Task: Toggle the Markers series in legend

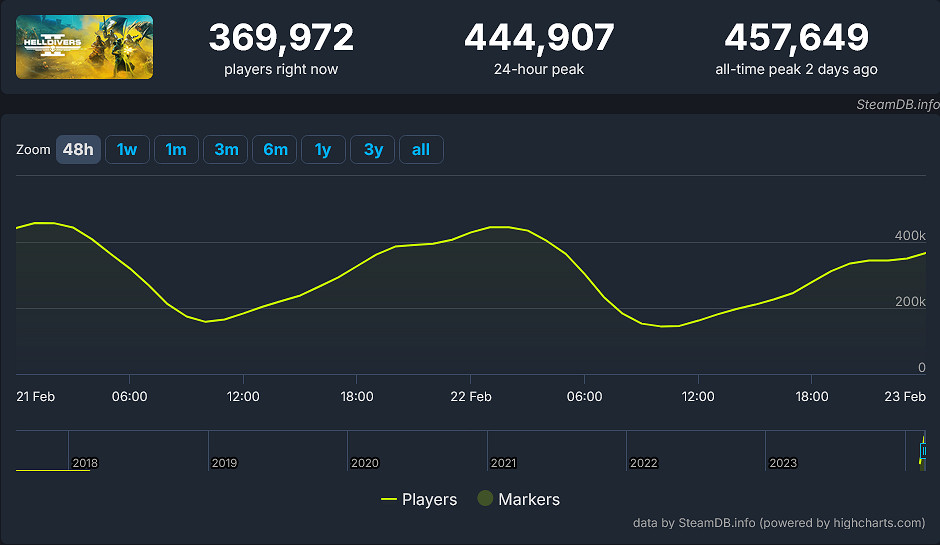Action: pos(518,499)
